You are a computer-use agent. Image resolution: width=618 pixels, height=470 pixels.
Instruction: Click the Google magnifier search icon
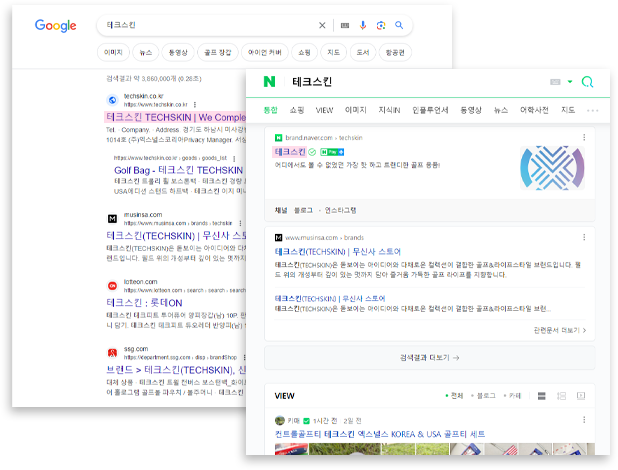coord(399,25)
